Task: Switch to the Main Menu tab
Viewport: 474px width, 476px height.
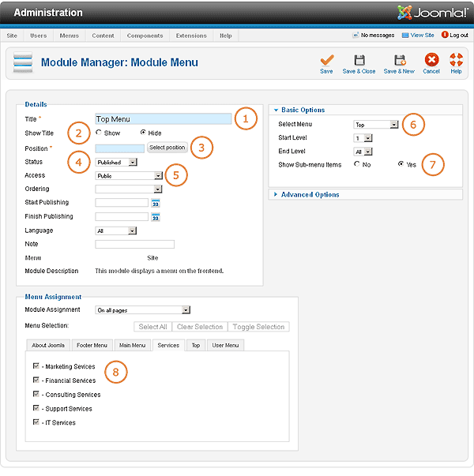Action: 133,345
